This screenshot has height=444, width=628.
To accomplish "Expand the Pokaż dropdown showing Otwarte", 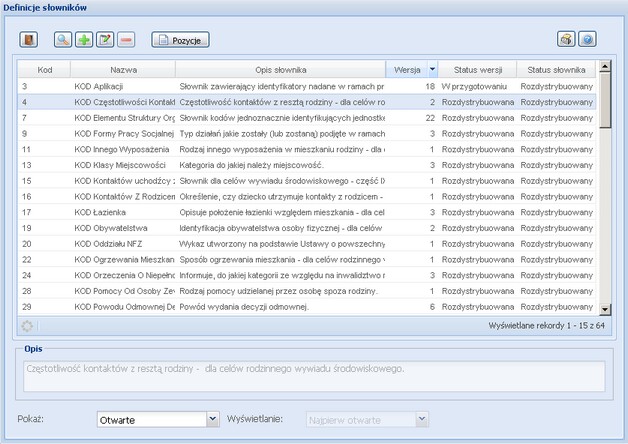I will tap(212, 419).
